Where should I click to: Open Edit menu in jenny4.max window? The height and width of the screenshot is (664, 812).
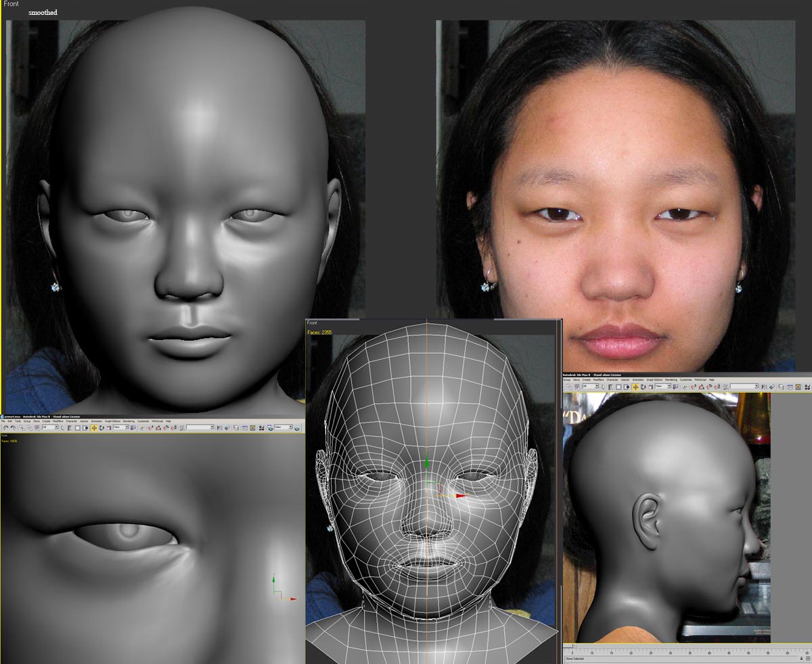[9, 421]
